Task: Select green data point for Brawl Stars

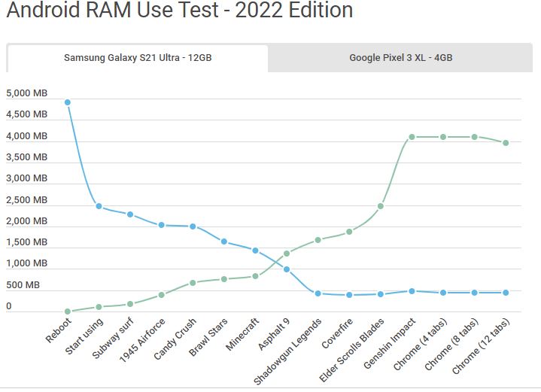Action: 224,279
